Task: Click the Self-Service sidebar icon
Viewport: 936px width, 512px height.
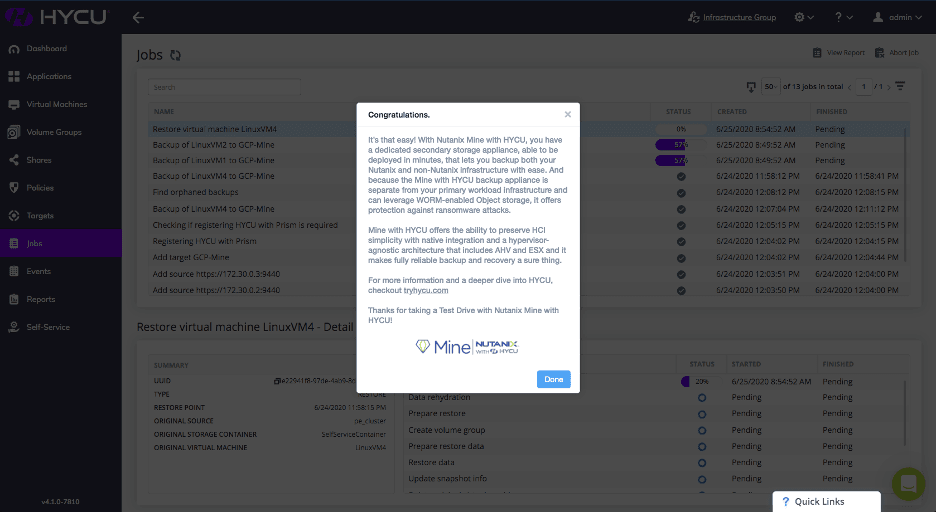Action: (14, 327)
